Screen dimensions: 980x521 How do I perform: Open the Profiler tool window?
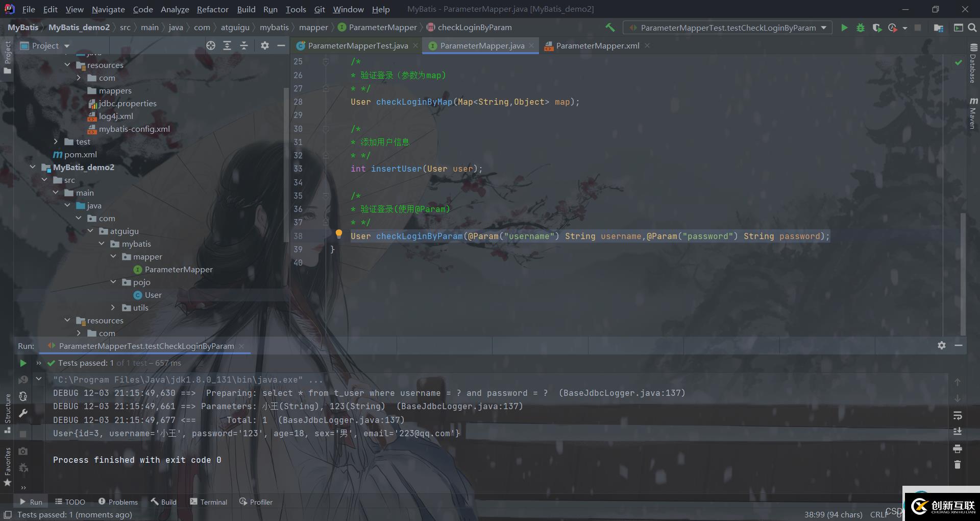click(256, 502)
